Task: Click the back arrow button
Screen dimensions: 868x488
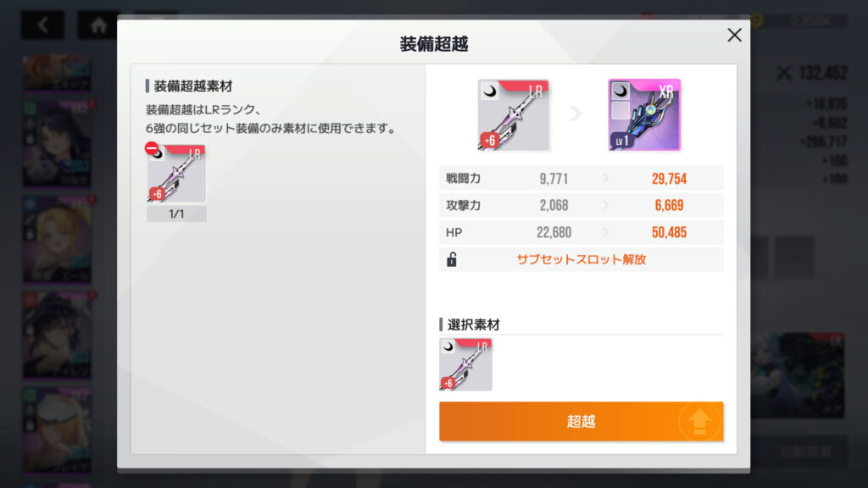Action: point(42,25)
